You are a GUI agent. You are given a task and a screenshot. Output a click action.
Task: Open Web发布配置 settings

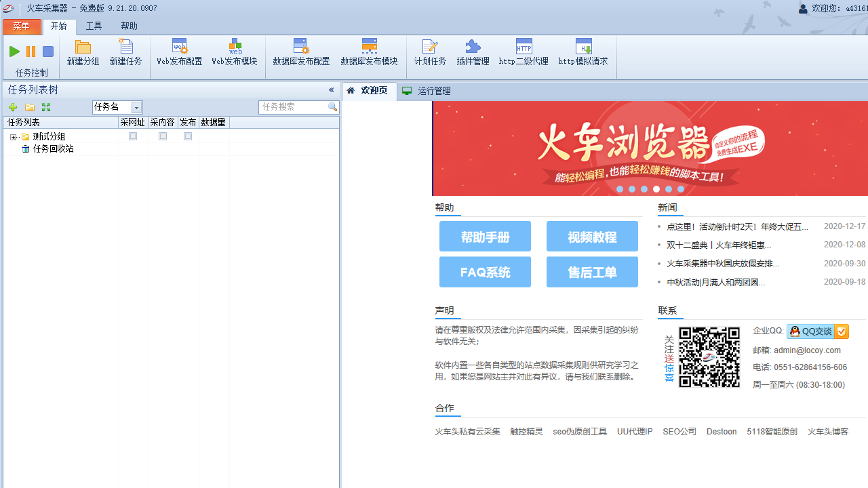tap(179, 52)
